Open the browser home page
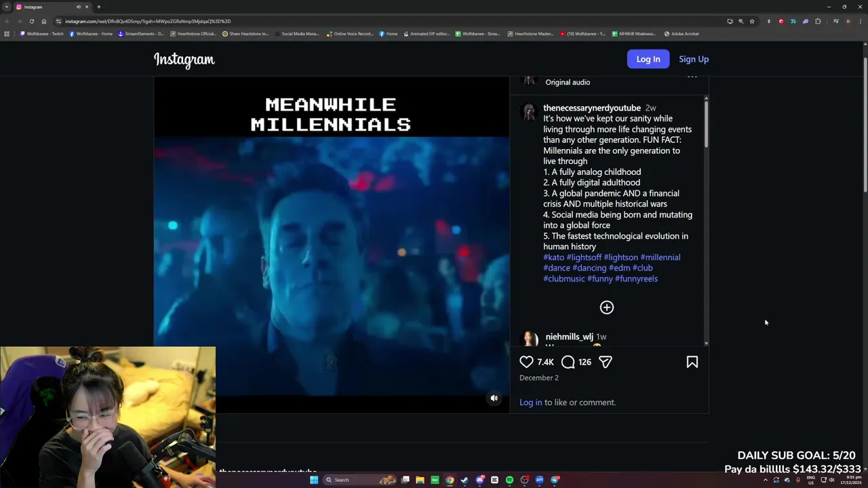This screenshot has width=868, height=488. click(44, 21)
